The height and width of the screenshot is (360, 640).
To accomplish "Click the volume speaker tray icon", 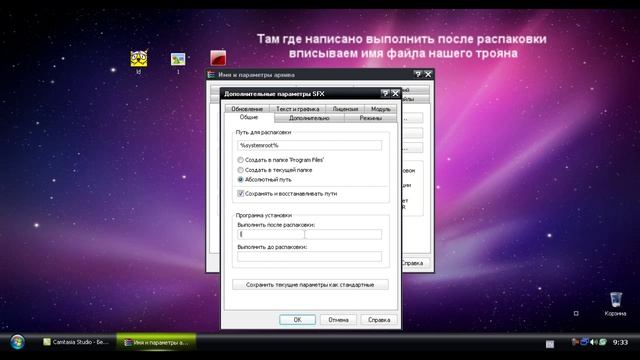I will [593, 342].
